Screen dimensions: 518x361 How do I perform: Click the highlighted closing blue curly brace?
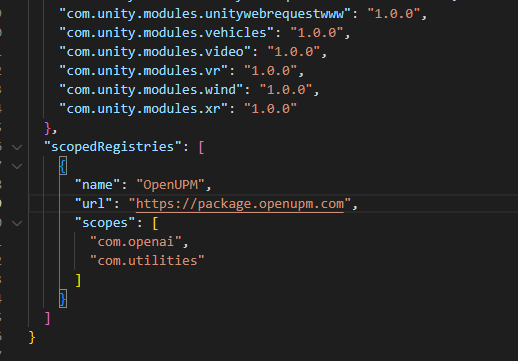point(63,299)
